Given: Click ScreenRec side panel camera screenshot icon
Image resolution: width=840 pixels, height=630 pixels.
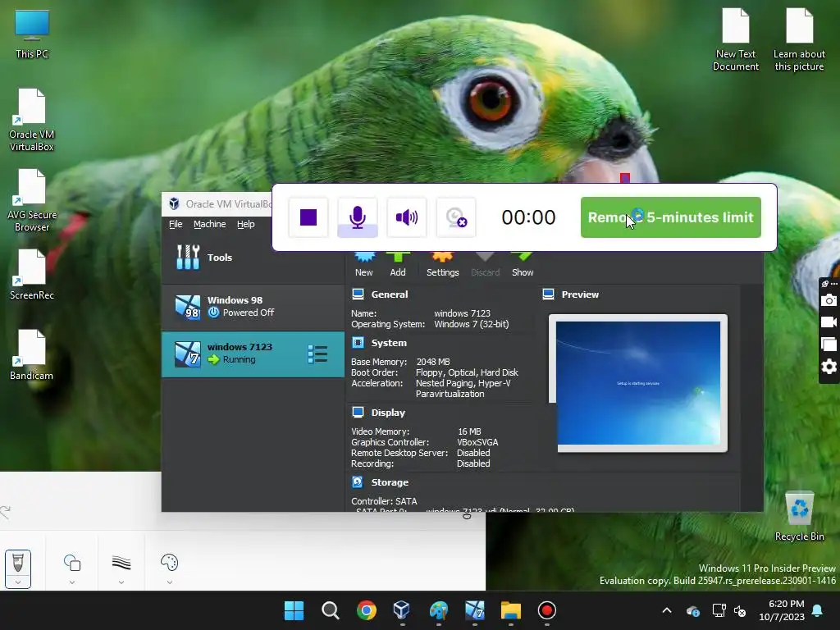Looking at the screenshot, I should 829,300.
